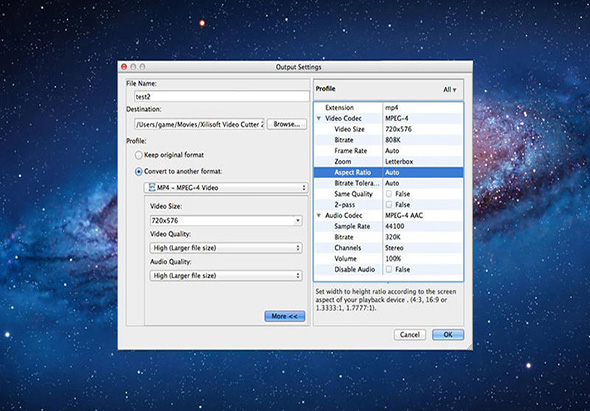Screen dimensions: 590x411
Task: Click the MP4 format icon in dropdown
Action: click(152, 187)
